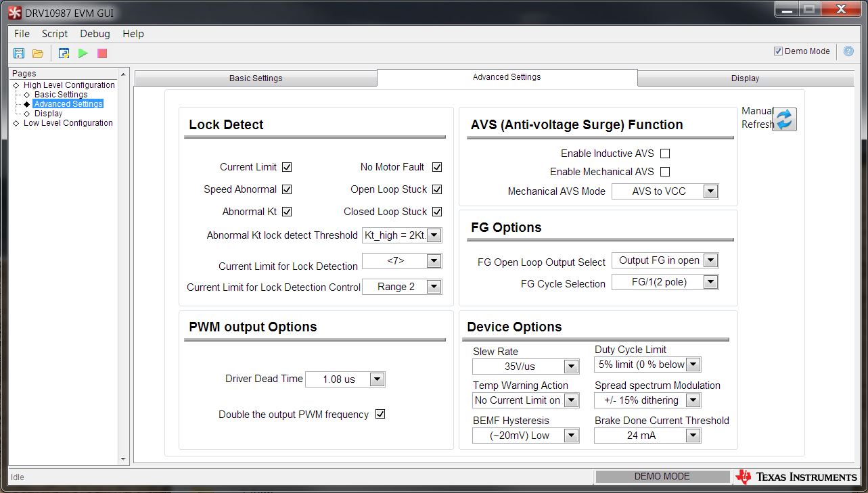
Task: Click the blue Help question mark icon
Action: pyautogui.click(x=848, y=51)
